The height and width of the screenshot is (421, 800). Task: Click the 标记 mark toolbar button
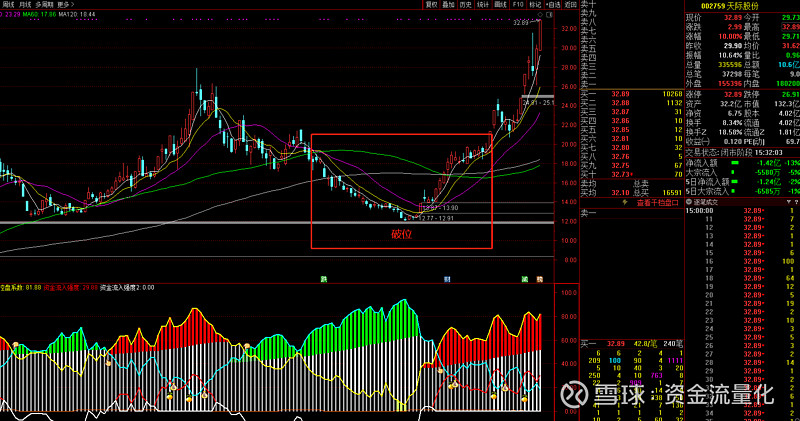pyautogui.click(x=535, y=4)
